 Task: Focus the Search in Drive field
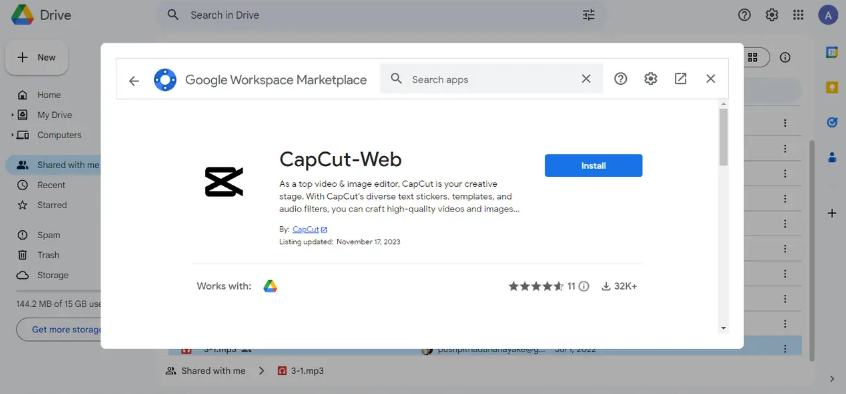[381, 15]
